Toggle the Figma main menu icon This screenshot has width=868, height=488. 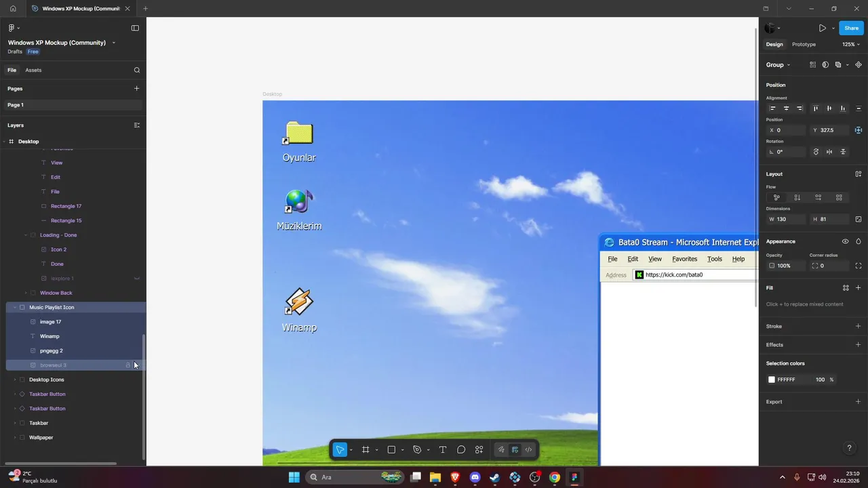click(x=12, y=28)
